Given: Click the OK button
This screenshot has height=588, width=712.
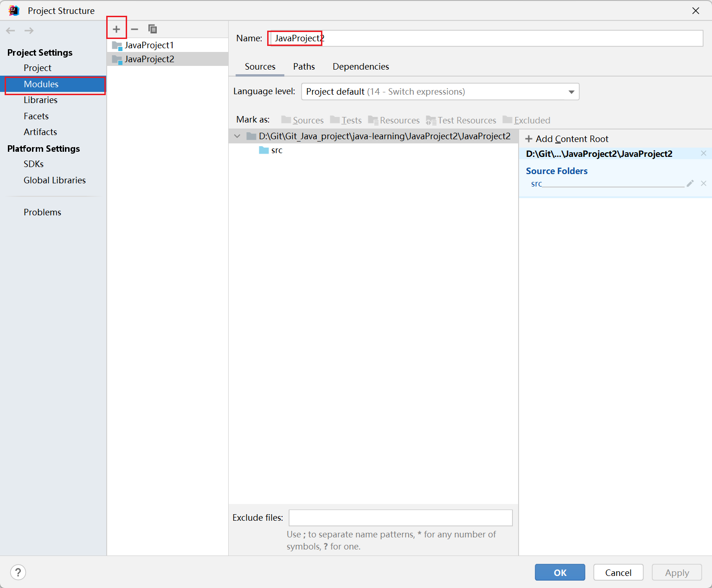Looking at the screenshot, I should click(x=560, y=572).
